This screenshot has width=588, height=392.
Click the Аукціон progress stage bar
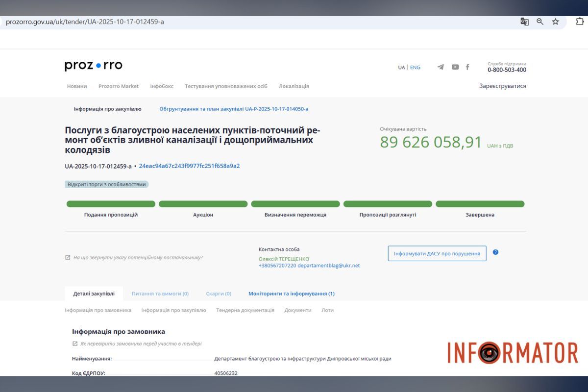203,204
